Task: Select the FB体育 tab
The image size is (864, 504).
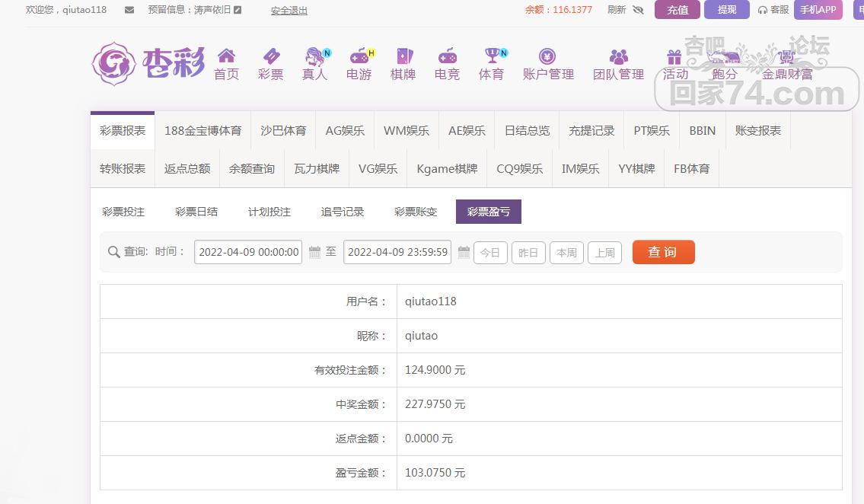Action: [691, 168]
